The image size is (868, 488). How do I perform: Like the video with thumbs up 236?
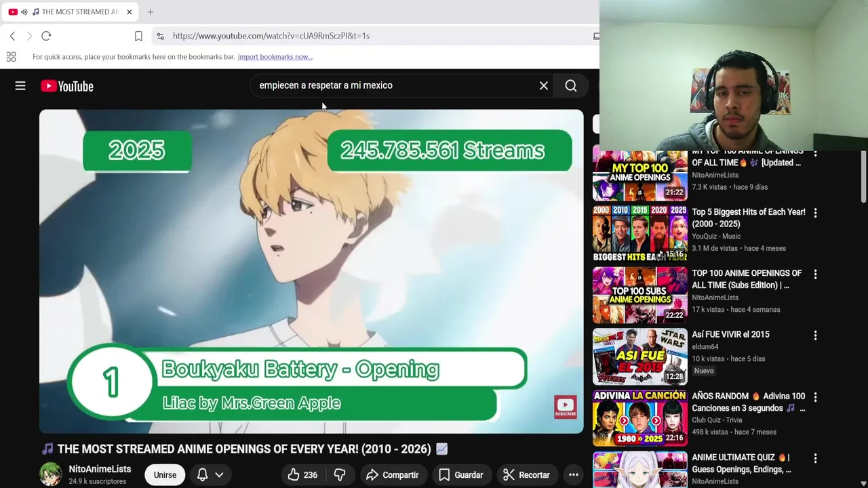click(x=302, y=475)
